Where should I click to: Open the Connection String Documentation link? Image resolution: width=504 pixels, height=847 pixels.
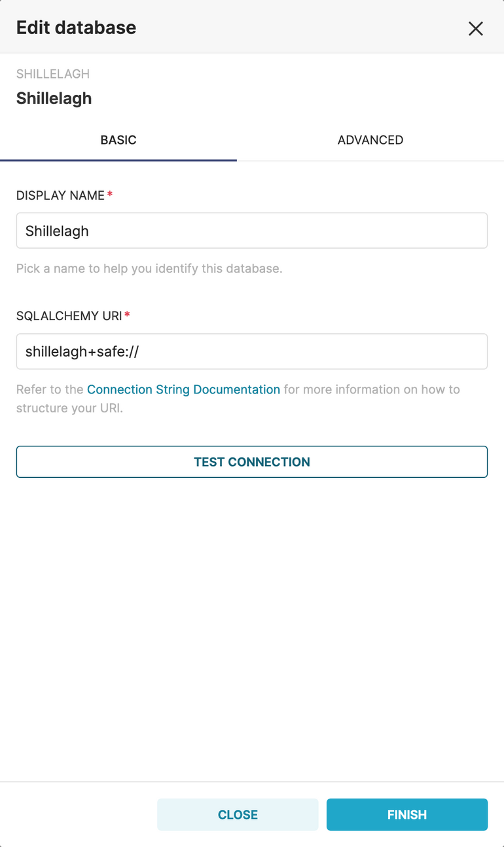(183, 389)
